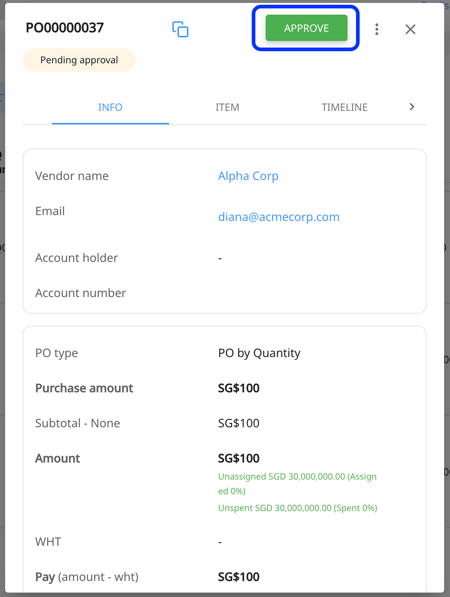The image size is (450, 597).
Task: Select the PO00000037 title text
Action: pos(65,27)
